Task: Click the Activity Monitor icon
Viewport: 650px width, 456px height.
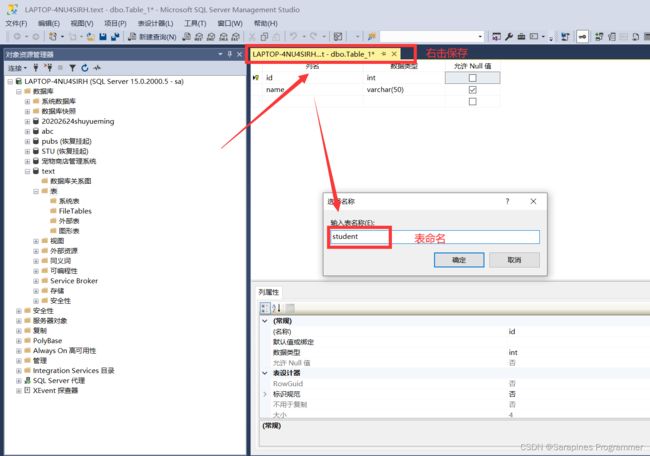Action: click(x=97, y=68)
